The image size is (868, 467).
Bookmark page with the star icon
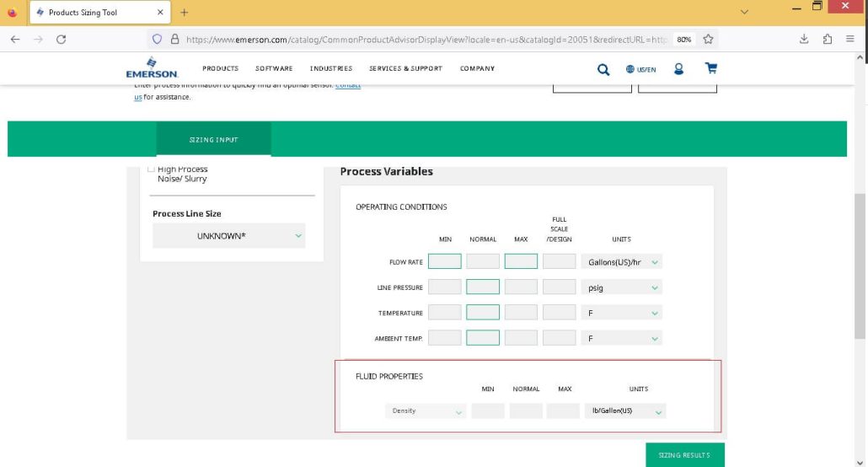coord(708,40)
